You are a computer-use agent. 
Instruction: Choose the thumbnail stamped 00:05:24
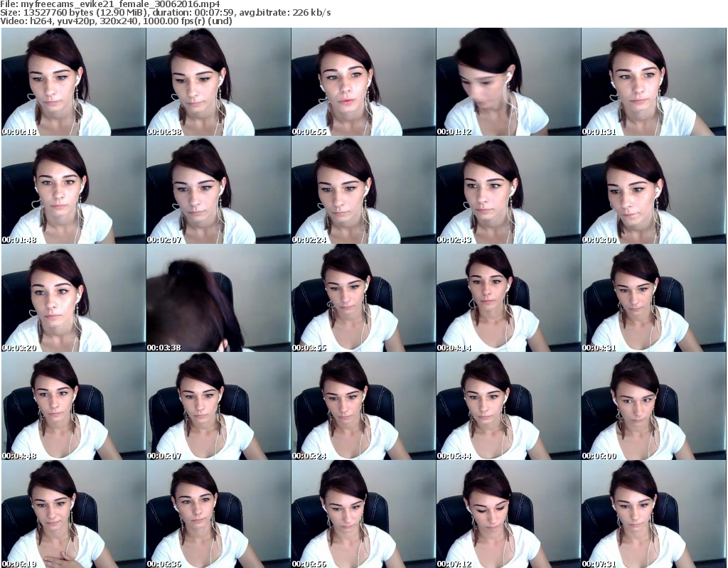click(x=363, y=406)
